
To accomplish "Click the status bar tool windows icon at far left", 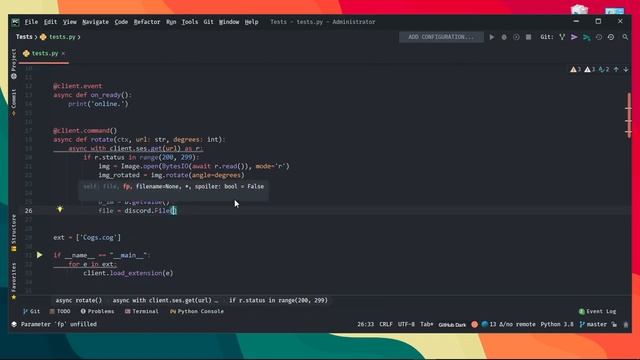I will (x=14, y=324).
